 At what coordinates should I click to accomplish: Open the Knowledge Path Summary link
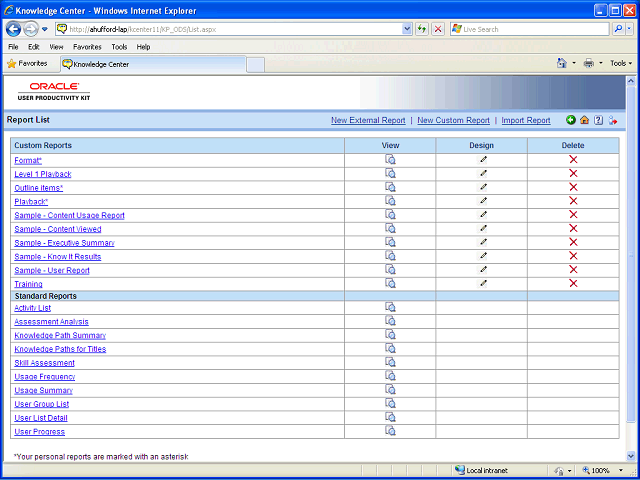click(x=60, y=335)
